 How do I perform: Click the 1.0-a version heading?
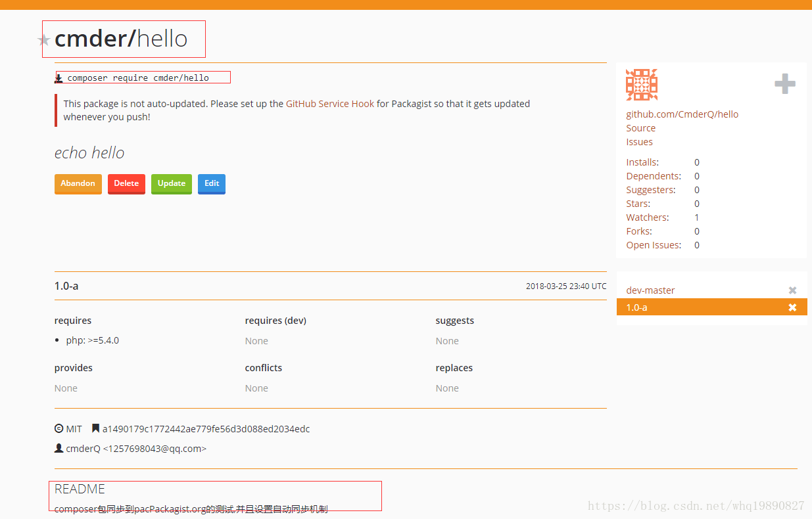point(66,286)
